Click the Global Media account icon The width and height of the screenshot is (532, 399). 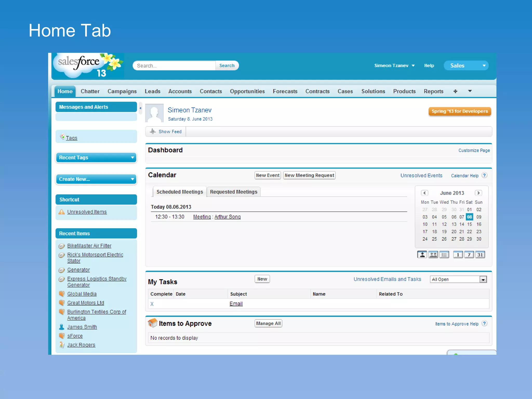pyautogui.click(x=62, y=294)
